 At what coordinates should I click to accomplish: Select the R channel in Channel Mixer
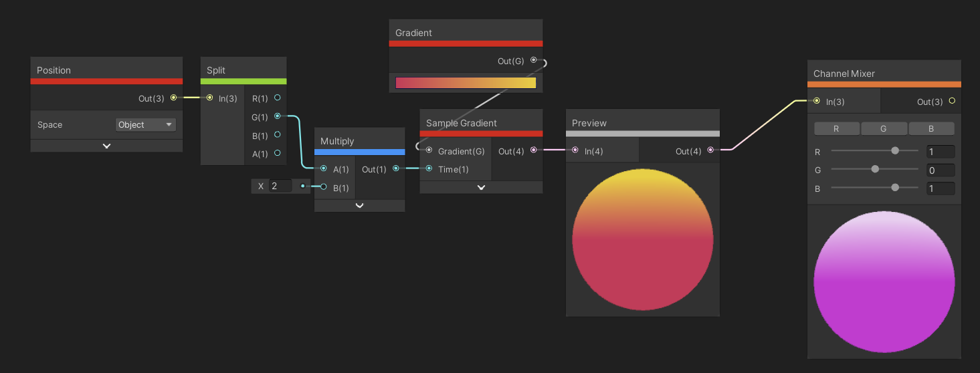(x=836, y=129)
